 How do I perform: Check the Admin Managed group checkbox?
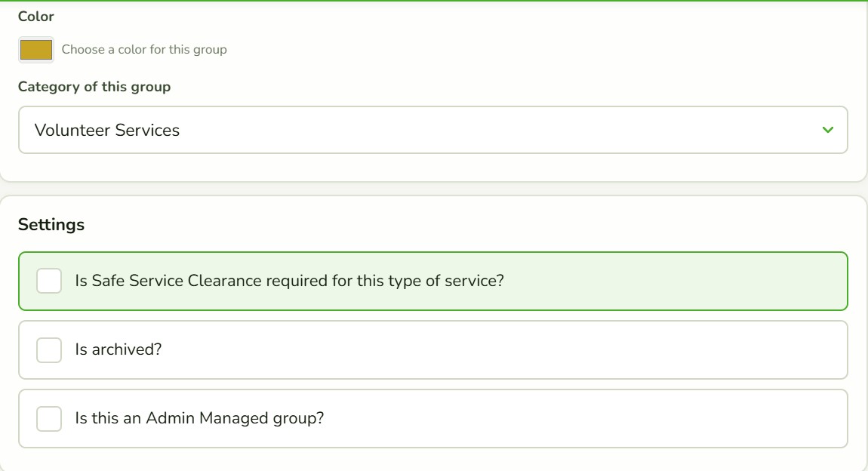49,418
